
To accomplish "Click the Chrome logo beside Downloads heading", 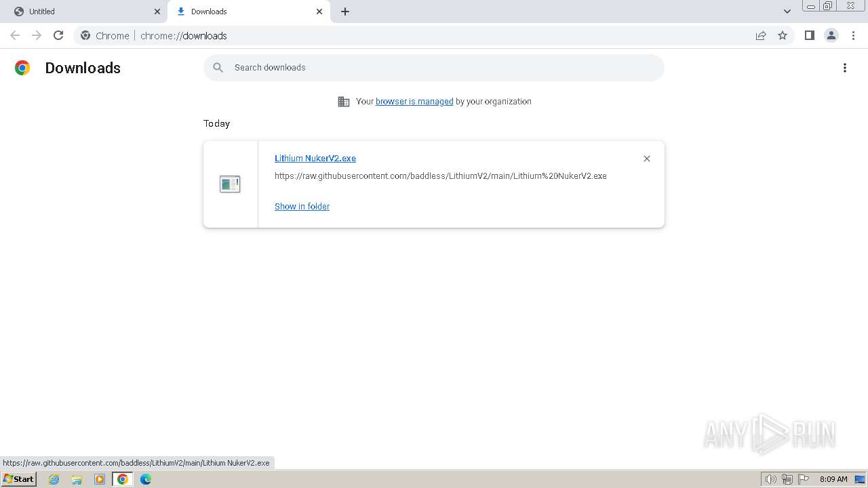I will click(22, 68).
